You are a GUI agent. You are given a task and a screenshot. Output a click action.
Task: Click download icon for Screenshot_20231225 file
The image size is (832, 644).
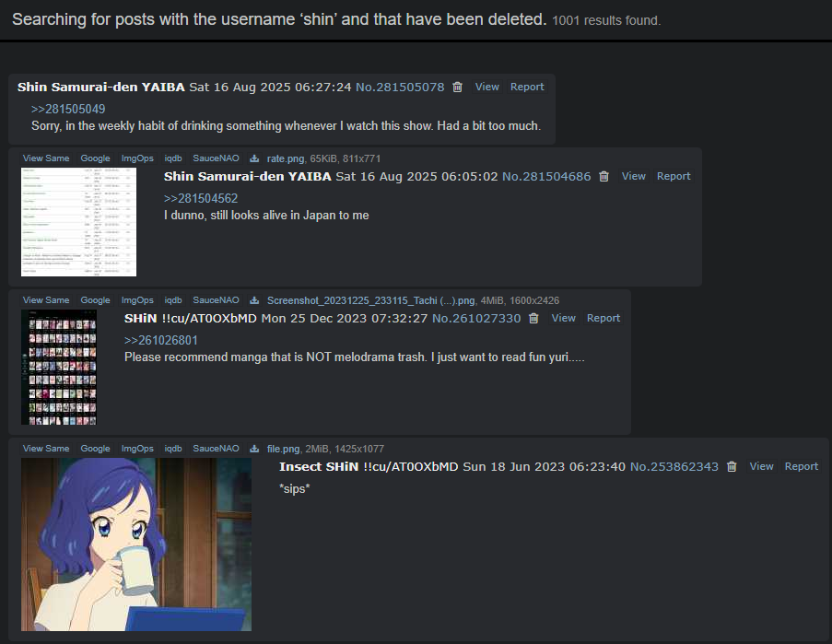[254, 300]
